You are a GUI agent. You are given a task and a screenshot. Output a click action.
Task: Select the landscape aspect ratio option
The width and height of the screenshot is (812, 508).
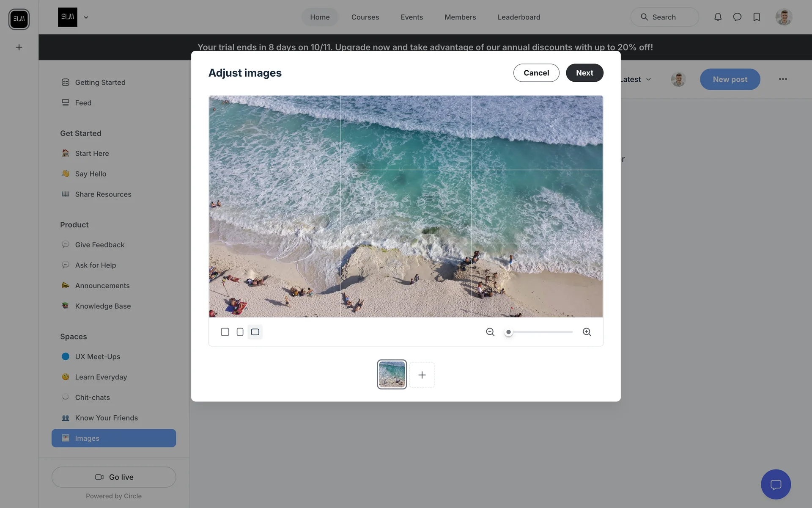pyautogui.click(x=255, y=332)
